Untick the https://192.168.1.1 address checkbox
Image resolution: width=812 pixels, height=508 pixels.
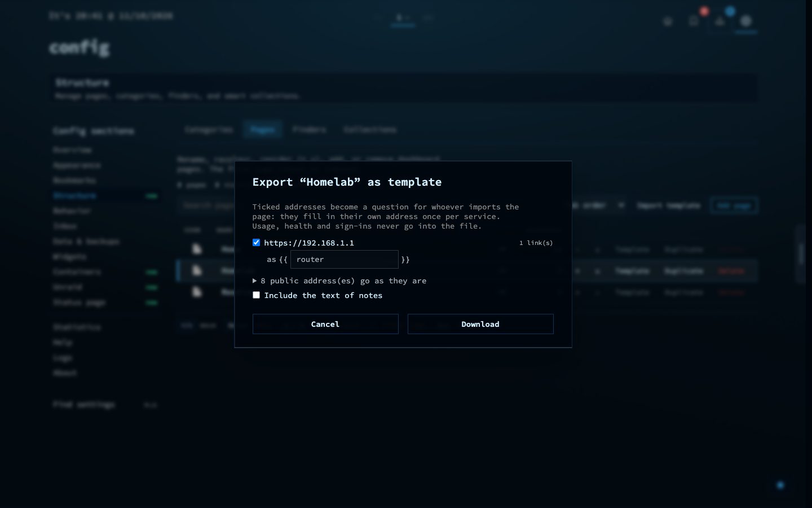tap(256, 242)
